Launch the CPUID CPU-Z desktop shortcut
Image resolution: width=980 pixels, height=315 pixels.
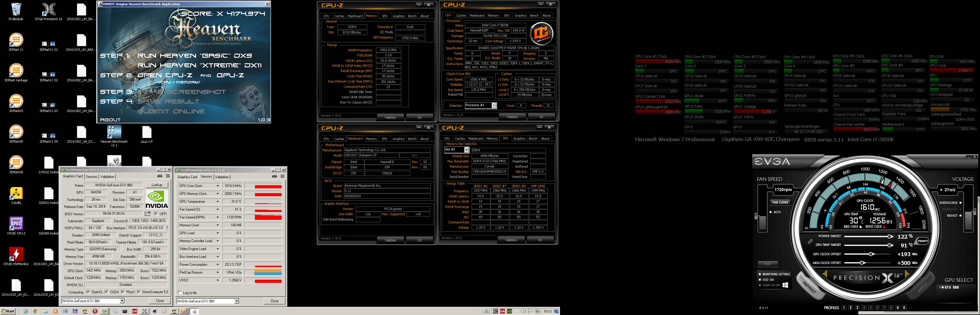pyautogui.click(x=16, y=224)
